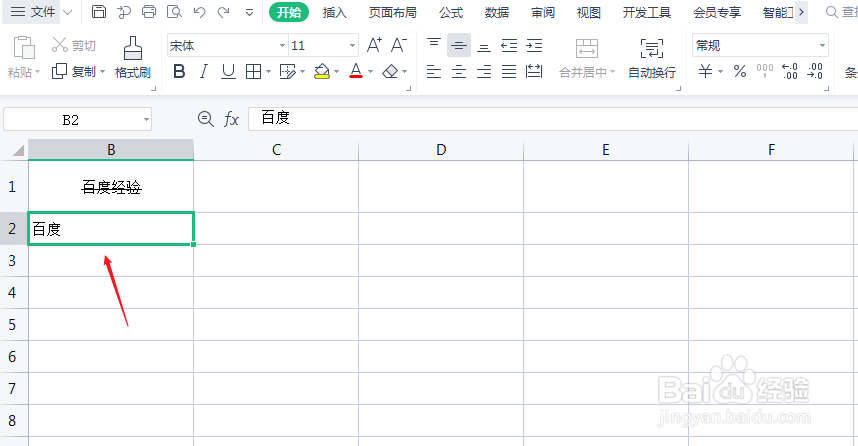858x446 pixels.
Task: Expand the Name Box B2 dropdown
Action: coord(146,120)
